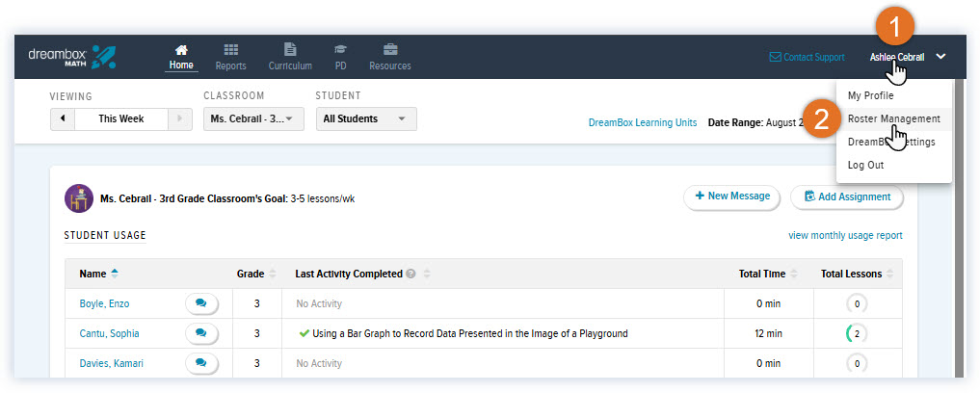
Task: Click the New Message button
Action: pyautogui.click(x=732, y=196)
